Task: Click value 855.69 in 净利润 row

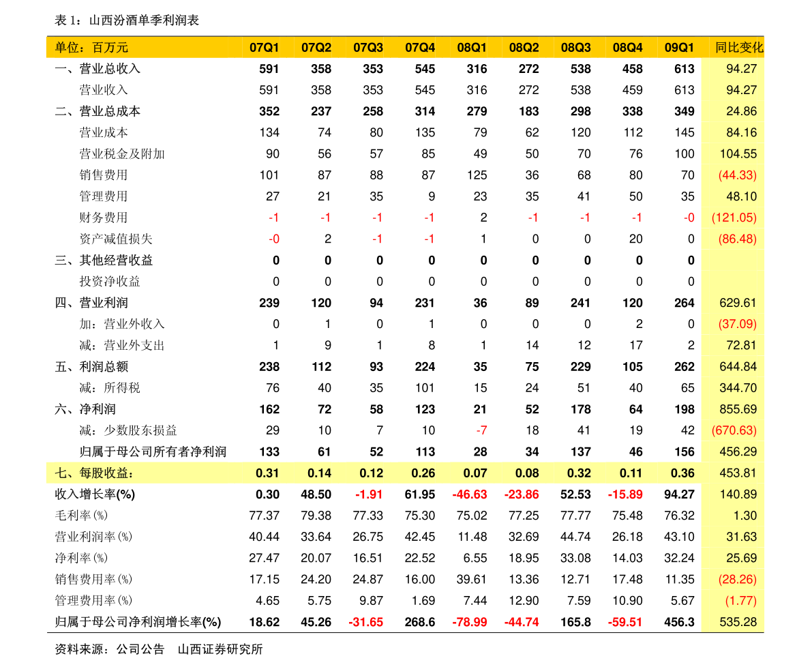Action: (738, 409)
